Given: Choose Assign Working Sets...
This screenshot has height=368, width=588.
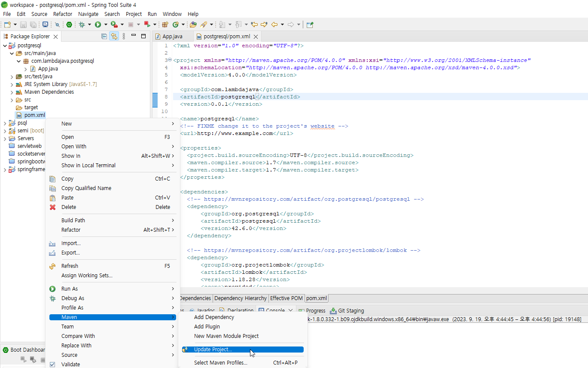Looking at the screenshot, I should click(112, 276).
